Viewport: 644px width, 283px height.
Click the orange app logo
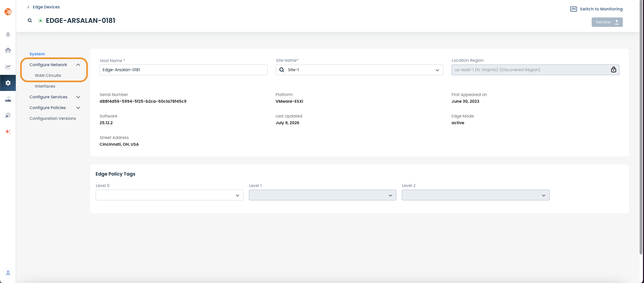click(8, 12)
